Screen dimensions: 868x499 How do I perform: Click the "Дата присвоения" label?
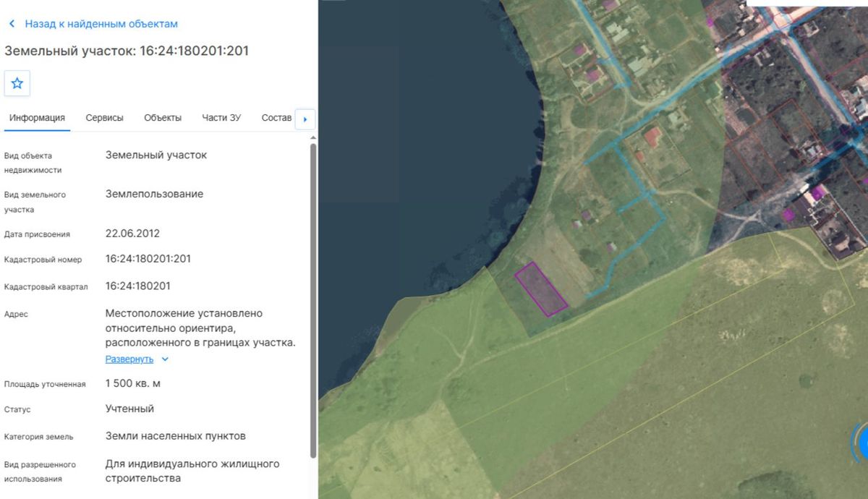tap(37, 234)
